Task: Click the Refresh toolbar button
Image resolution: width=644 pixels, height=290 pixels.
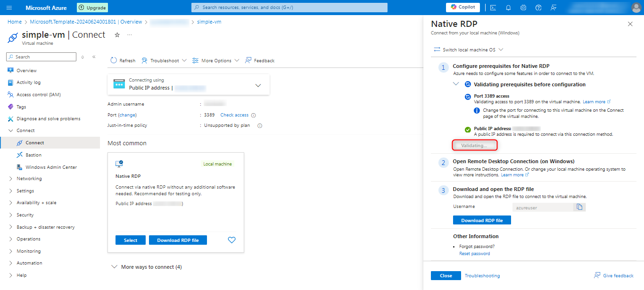Action: [x=123, y=60]
